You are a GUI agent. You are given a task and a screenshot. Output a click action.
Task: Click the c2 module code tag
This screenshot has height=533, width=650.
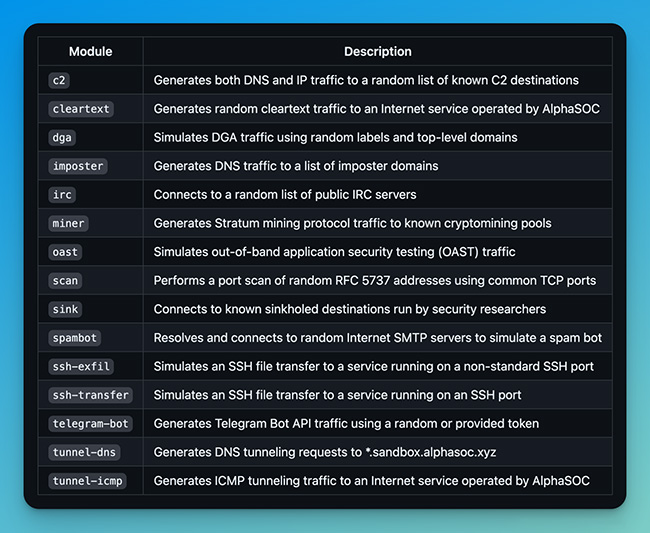point(60,80)
